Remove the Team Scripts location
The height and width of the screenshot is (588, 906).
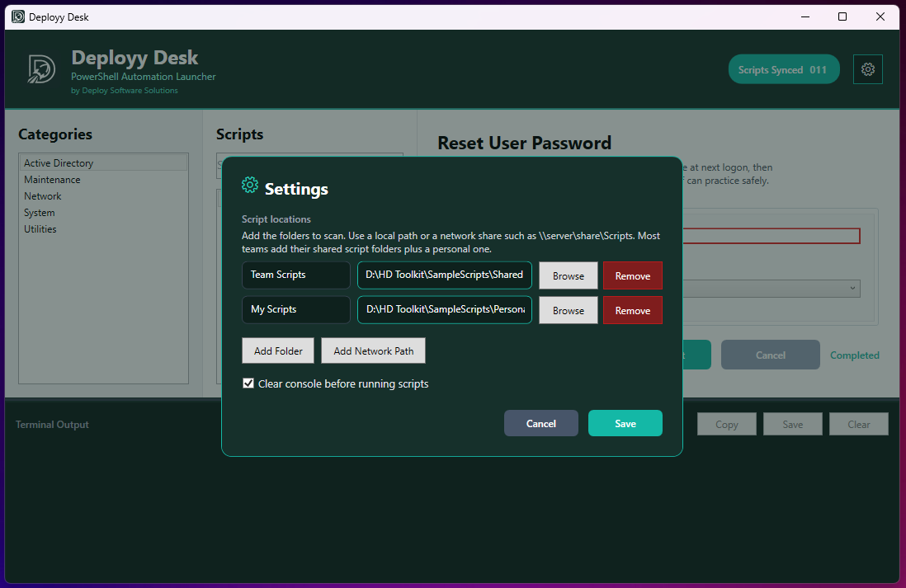pyautogui.click(x=633, y=275)
